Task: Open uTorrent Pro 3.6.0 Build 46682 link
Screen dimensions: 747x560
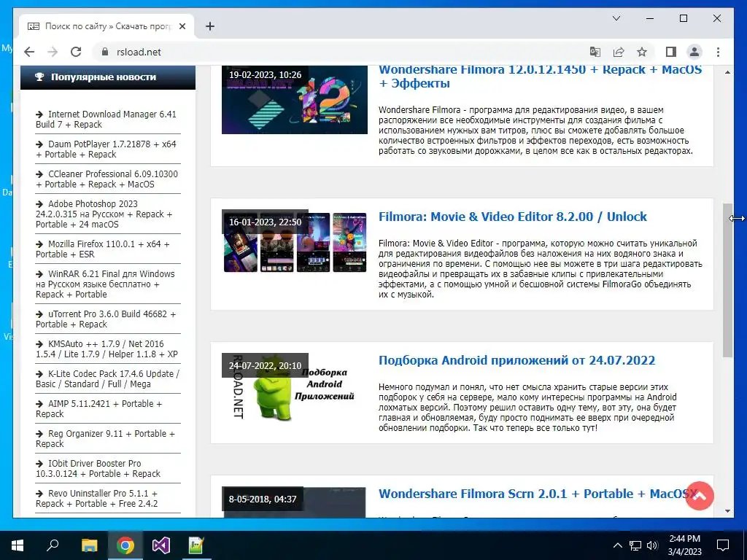Action: pos(106,319)
